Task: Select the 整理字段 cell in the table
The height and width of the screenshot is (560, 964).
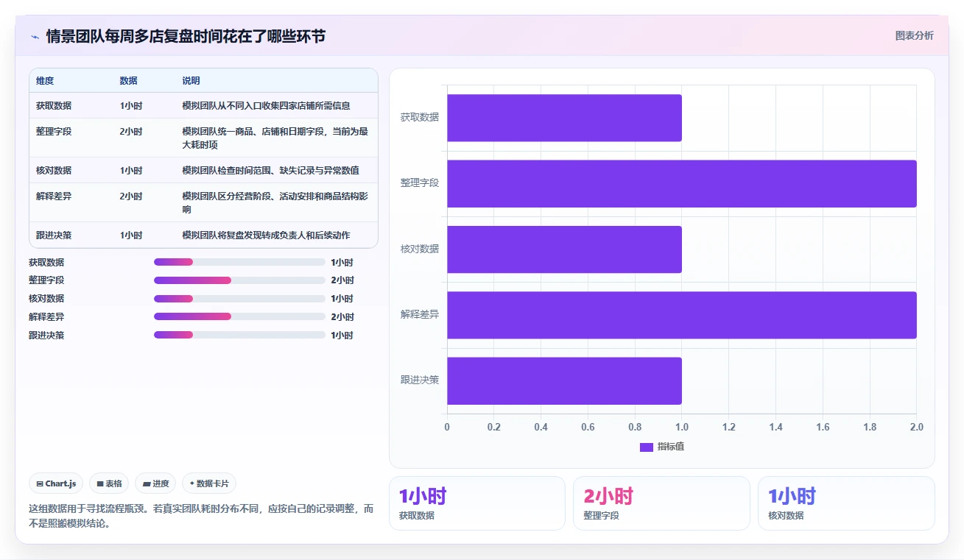Action: [54, 132]
